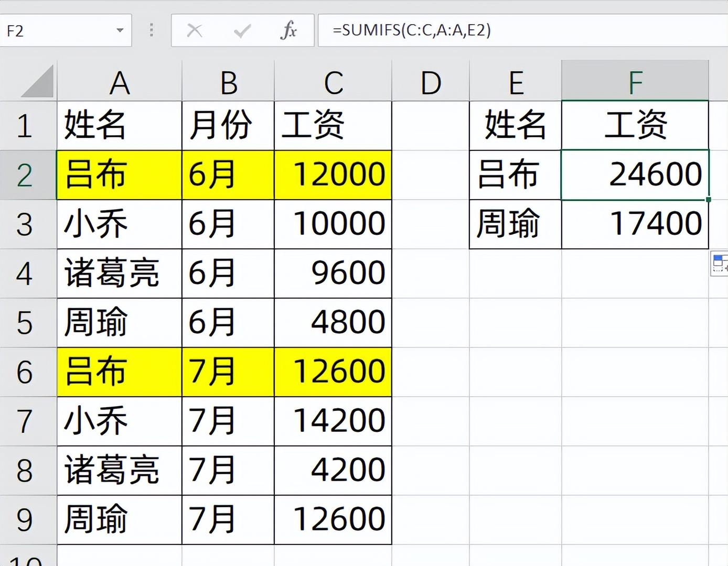Screen dimensions: 728x566
Task: Click the Select All corner triangle
Action: pyautogui.click(x=38, y=81)
